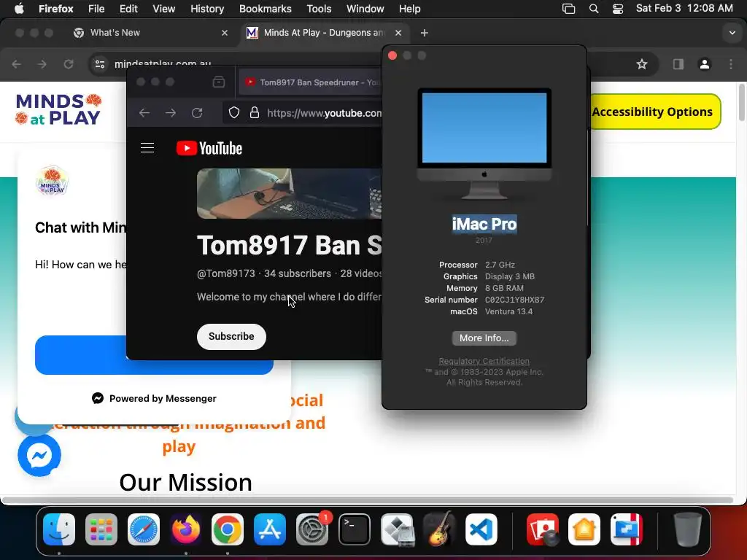The width and height of the screenshot is (747, 560).
Task: Open Finder from the Dock
Action: click(59, 529)
